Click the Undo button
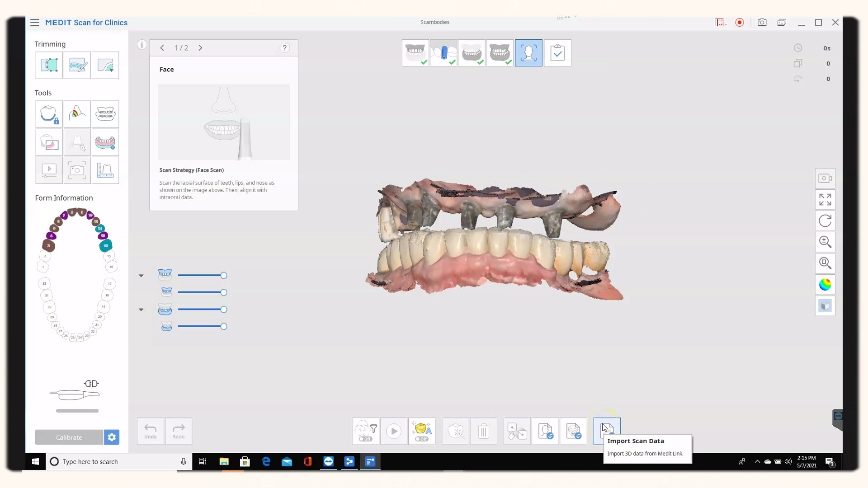This screenshot has height=488, width=868. (151, 431)
